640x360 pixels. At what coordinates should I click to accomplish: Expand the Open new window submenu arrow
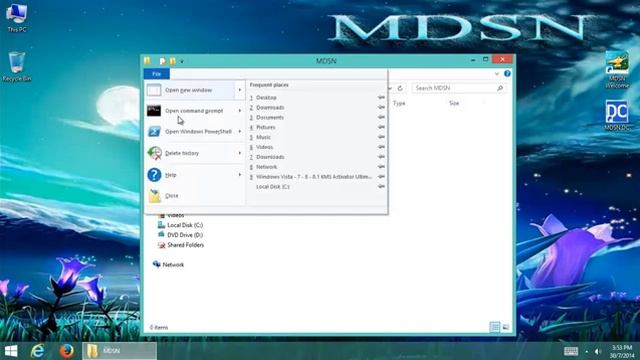click(240, 90)
